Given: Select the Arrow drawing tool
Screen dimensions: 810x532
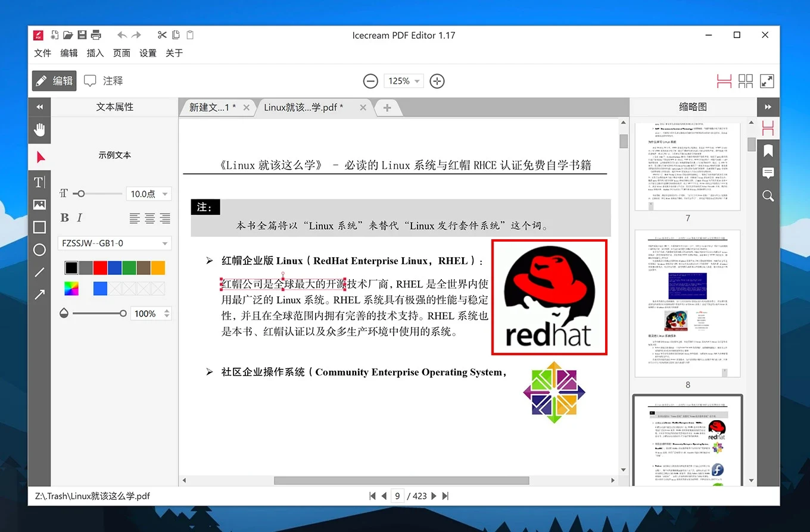Looking at the screenshot, I should pos(39,293).
